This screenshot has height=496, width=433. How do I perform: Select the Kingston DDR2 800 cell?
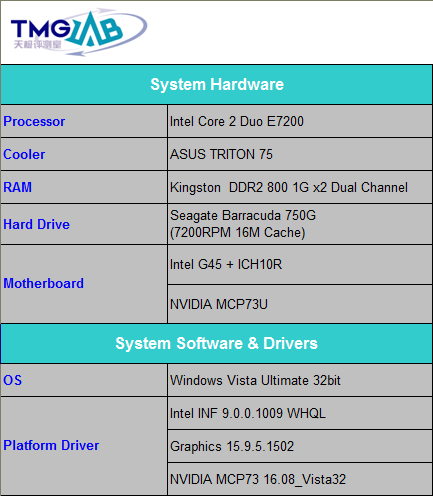point(300,187)
